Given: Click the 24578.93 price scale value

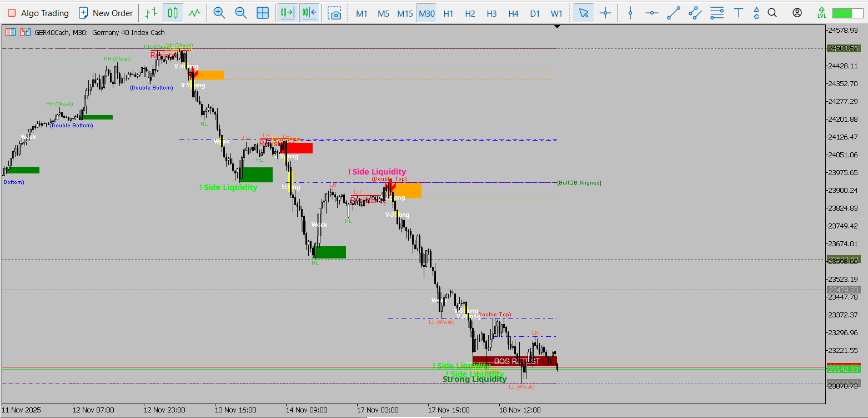Looking at the screenshot, I should (x=844, y=30).
